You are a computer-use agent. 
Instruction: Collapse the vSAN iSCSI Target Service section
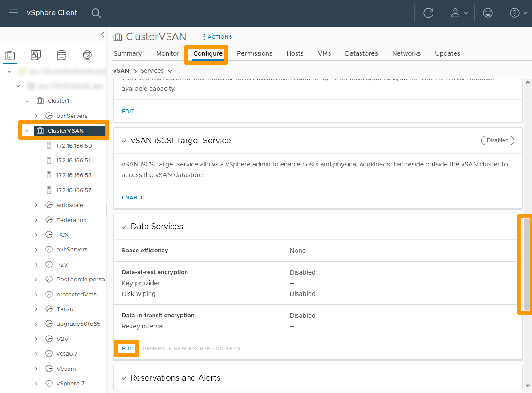click(x=124, y=140)
